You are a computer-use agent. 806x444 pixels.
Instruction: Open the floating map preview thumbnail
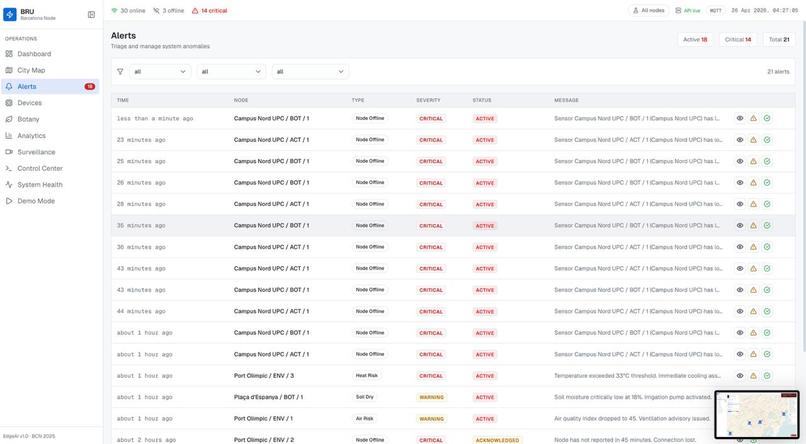(x=757, y=415)
